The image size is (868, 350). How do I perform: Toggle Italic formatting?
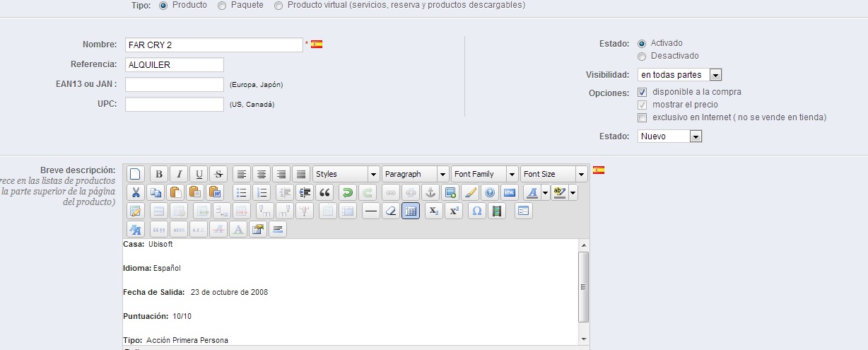[179, 174]
